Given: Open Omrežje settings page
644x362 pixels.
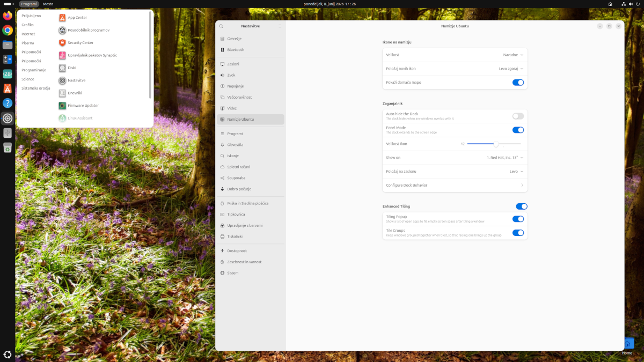Looking at the screenshot, I should [x=251, y=39].
